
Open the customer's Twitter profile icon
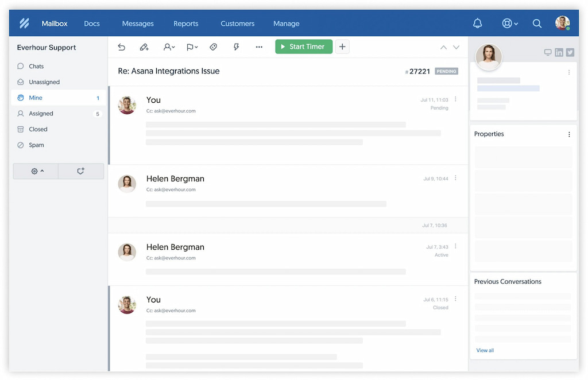[x=570, y=52]
